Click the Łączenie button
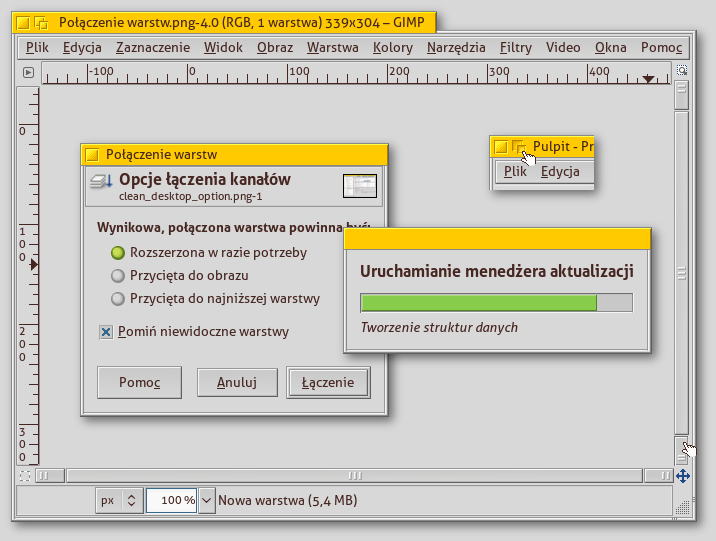Image resolution: width=716 pixels, height=541 pixels. pos(328,382)
